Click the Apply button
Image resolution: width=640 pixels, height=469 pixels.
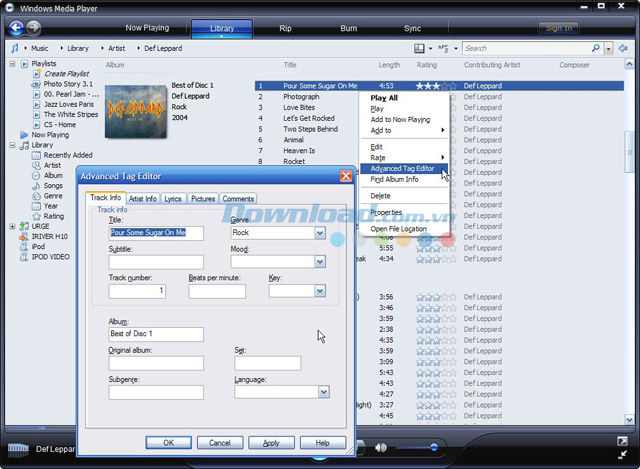coord(271,443)
